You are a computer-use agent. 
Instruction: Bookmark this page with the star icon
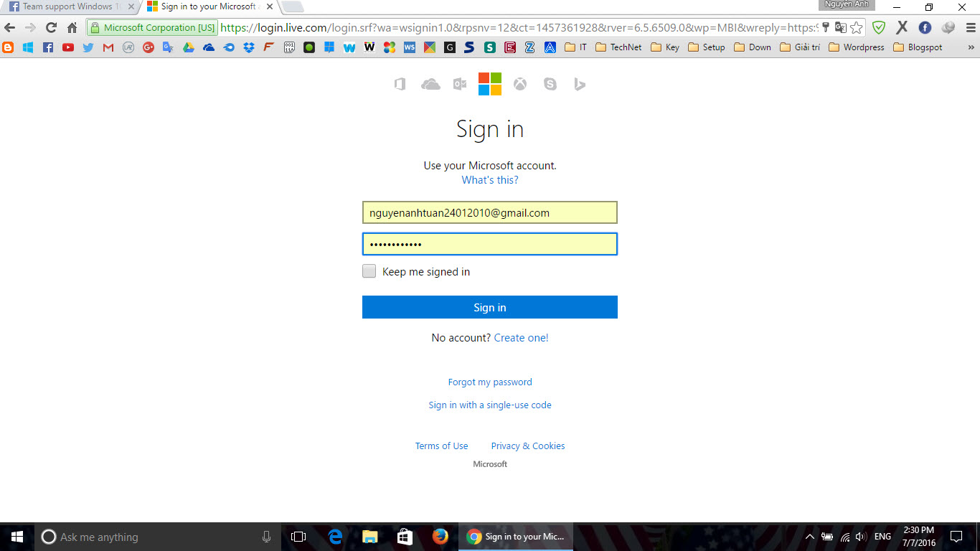(857, 28)
